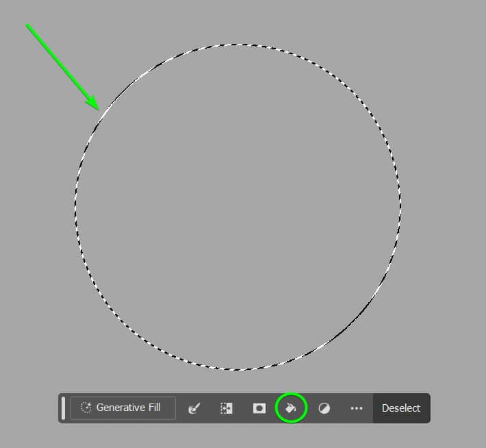This screenshot has height=448, width=486.
Task: Create mask from selection icon
Action: point(259,408)
